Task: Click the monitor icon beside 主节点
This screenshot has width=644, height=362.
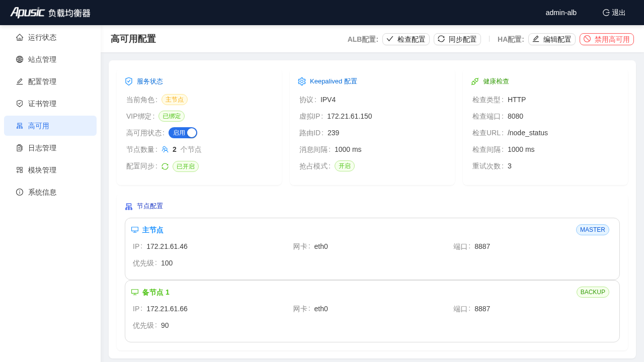Action: click(135, 230)
